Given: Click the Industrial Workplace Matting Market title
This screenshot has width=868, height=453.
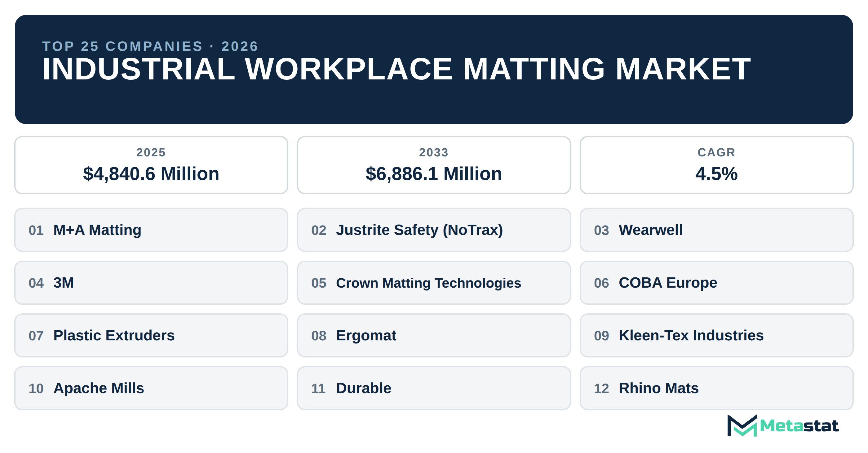Looking at the screenshot, I should (396, 69).
